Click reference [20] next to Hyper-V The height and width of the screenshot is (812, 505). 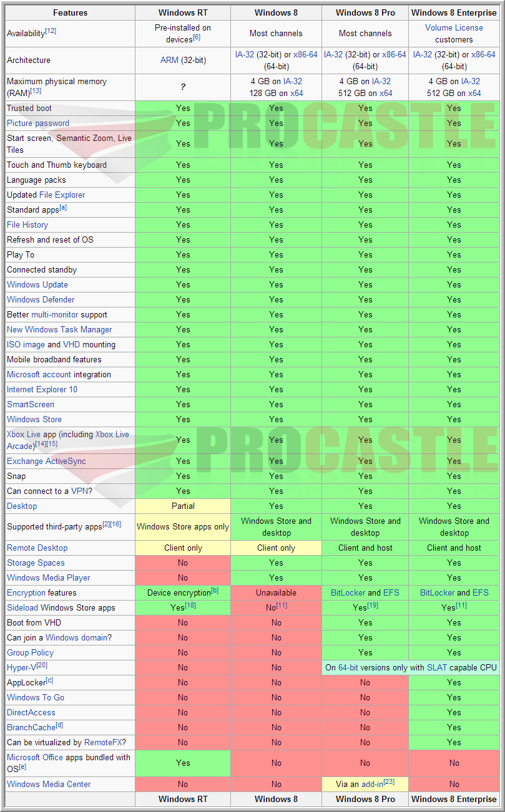(x=41, y=666)
